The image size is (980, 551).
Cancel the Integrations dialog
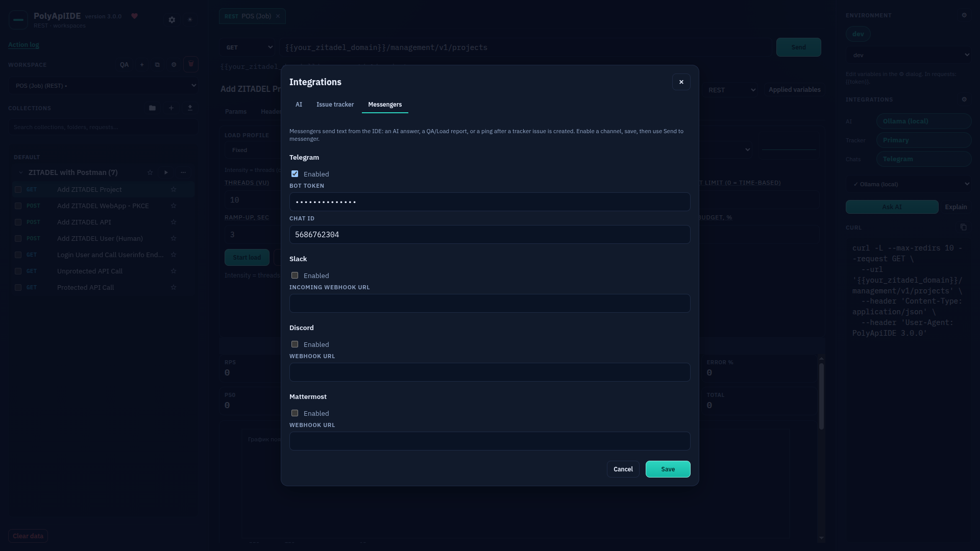[x=623, y=469]
